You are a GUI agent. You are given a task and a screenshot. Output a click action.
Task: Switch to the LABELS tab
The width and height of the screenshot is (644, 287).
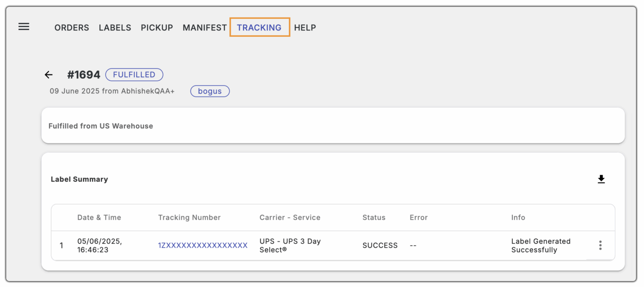115,28
